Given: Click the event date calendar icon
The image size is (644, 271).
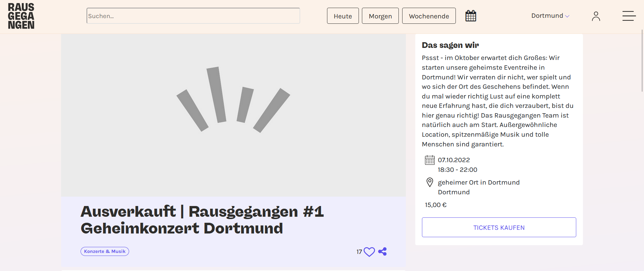Looking at the screenshot, I should point(430,160).
